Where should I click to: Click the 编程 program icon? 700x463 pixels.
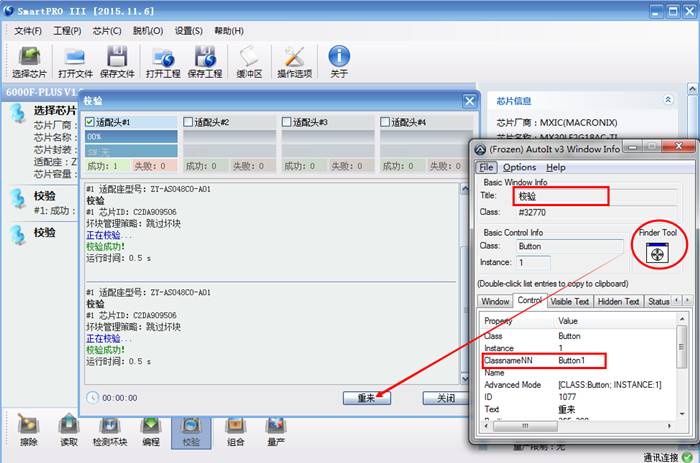pos(151,428)
